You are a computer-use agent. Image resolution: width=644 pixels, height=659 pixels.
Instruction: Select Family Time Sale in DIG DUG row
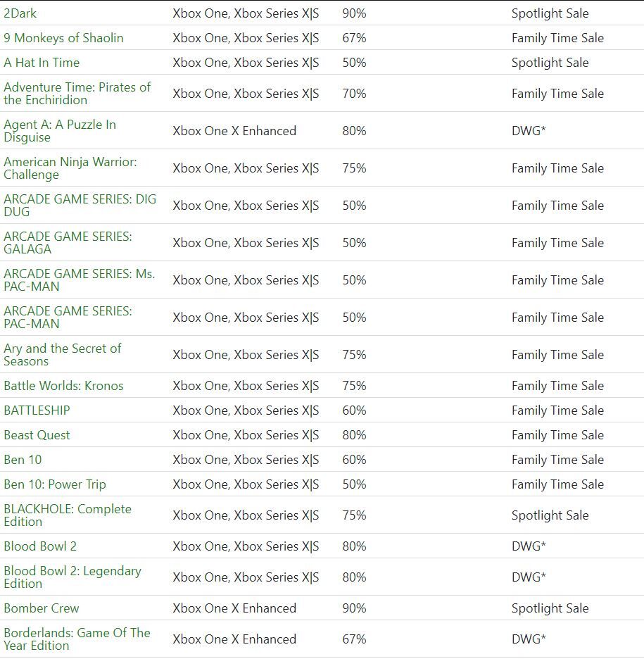[557, 206]
